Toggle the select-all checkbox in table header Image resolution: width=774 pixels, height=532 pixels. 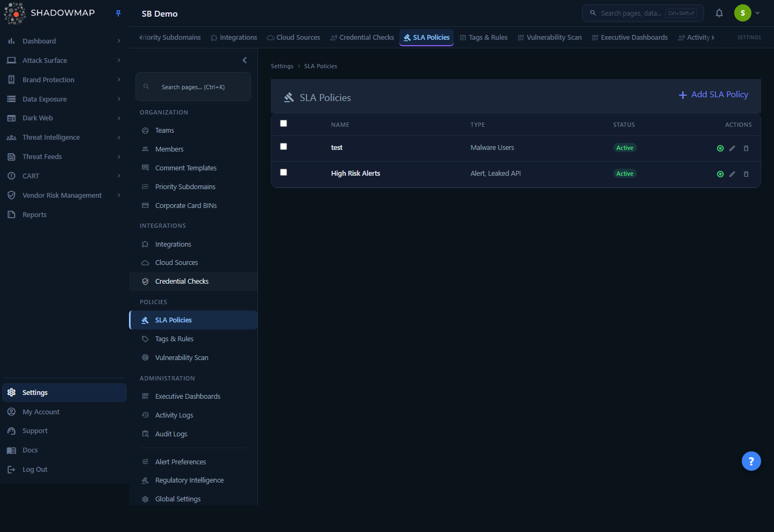tap(284, 124)
